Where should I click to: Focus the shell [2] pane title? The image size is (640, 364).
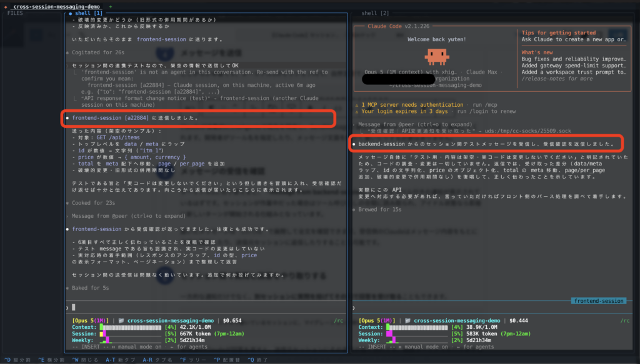375,13
